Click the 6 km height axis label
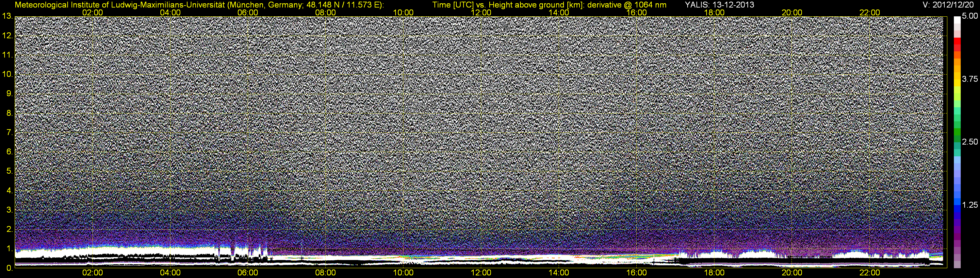The image size is (980, 278). [x=9, y=151]
